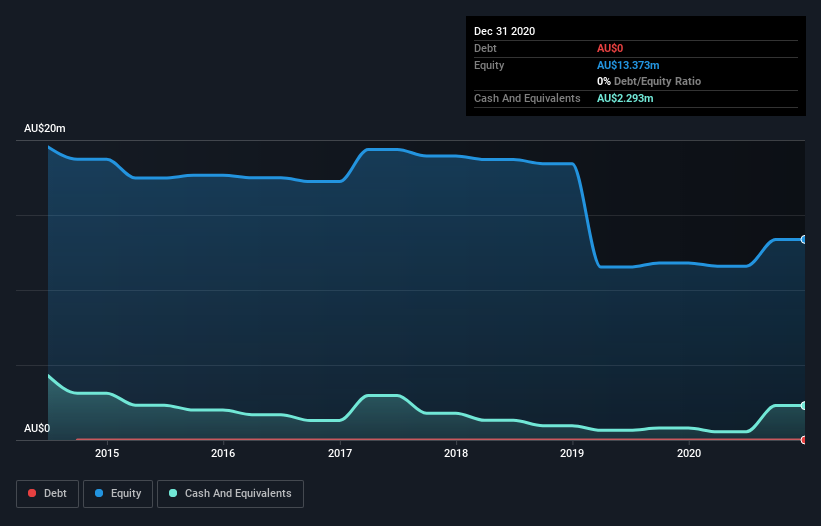Toggle the Debt legend button

coord(48,494)
